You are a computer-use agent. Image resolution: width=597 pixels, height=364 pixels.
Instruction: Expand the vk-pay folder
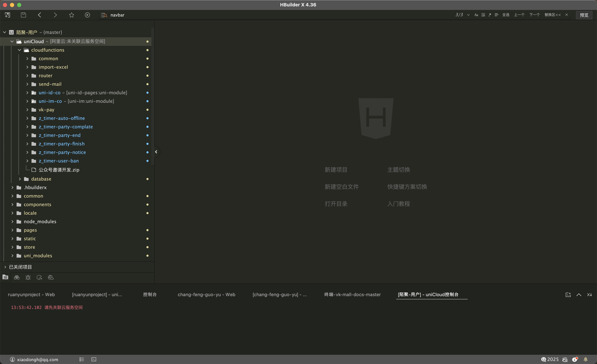tap(27, 110)
